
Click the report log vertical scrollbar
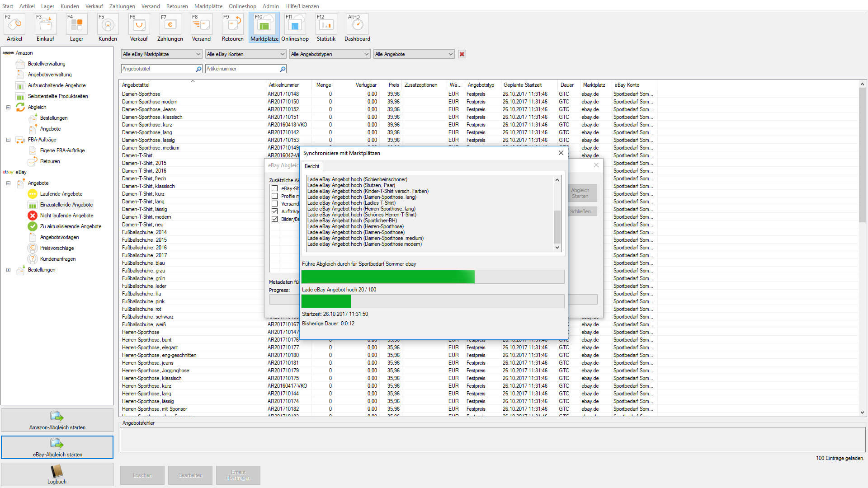click(x=557, y=226)
